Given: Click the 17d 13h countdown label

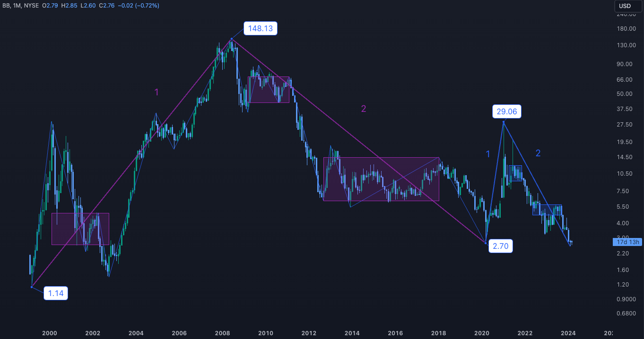Looking at the screenshot, I should [x=627, y=242].
